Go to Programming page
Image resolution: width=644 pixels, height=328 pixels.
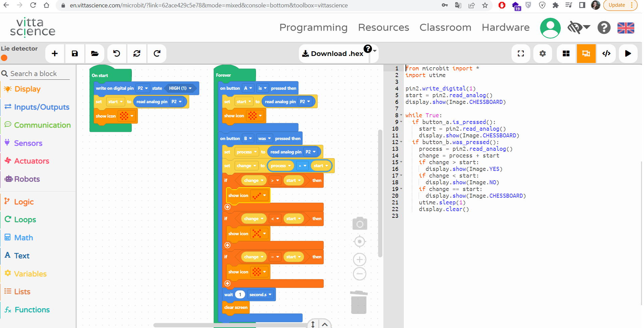(x=313, y=27)
